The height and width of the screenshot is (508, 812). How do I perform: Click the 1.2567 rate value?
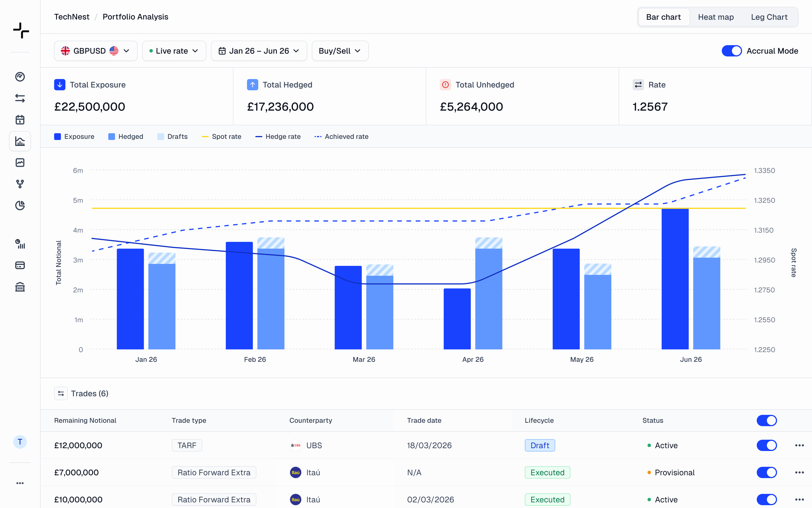click(x=650, y=107)
